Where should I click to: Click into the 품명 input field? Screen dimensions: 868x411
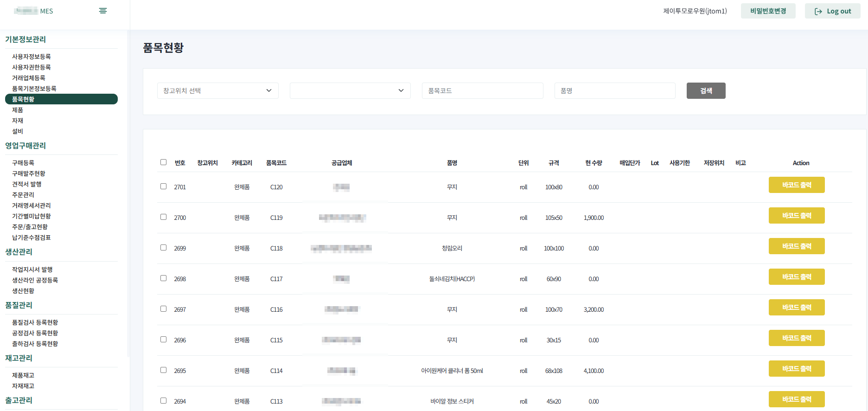[614, 91]
